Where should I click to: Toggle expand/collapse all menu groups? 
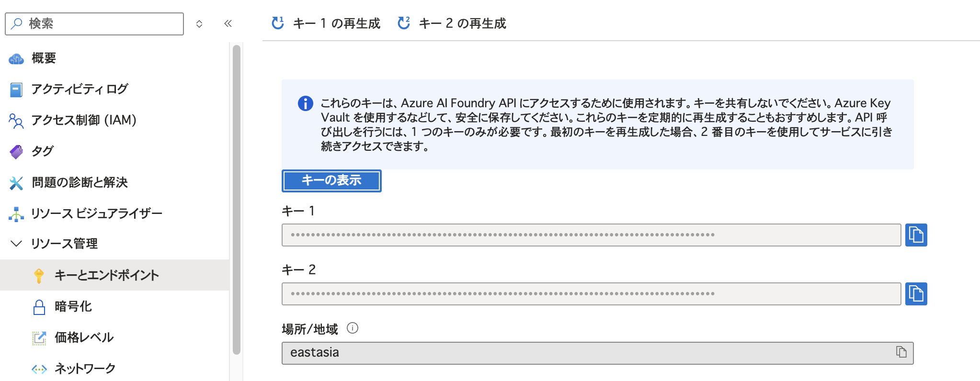pyautogui.click(x=199, y=24)
